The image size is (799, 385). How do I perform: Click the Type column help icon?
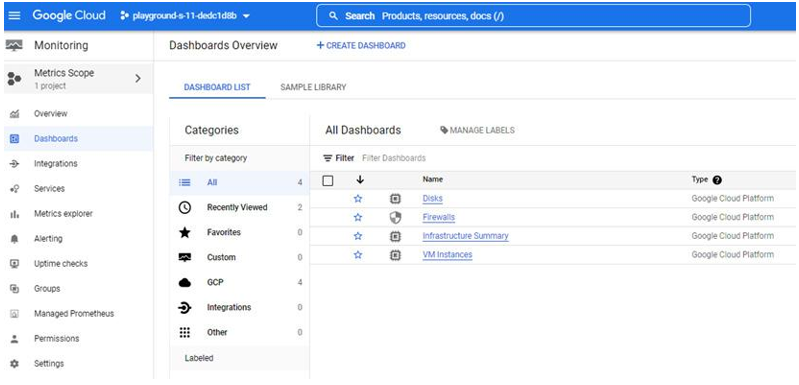717,180
